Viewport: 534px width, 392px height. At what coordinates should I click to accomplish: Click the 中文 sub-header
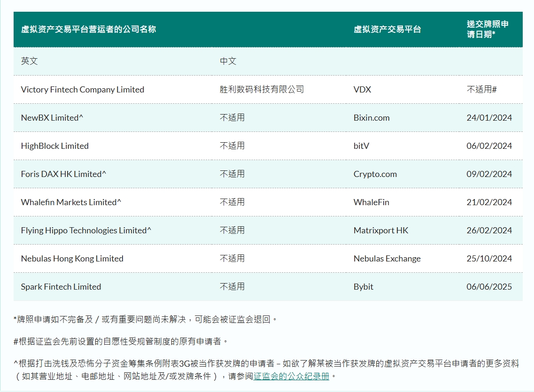click(228, 61)
